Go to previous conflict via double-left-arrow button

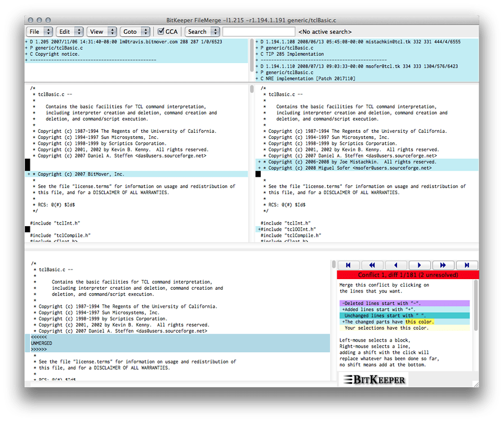point(372,264)
